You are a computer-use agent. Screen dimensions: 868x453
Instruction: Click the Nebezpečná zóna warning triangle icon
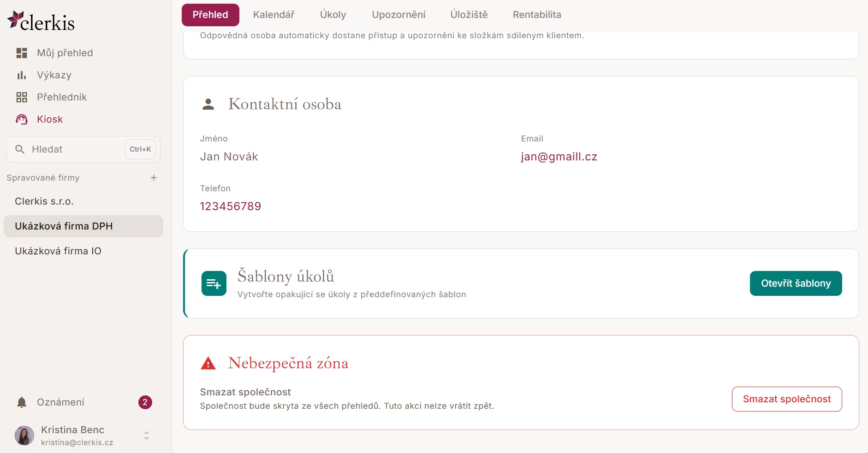click(x=208, y=364)
